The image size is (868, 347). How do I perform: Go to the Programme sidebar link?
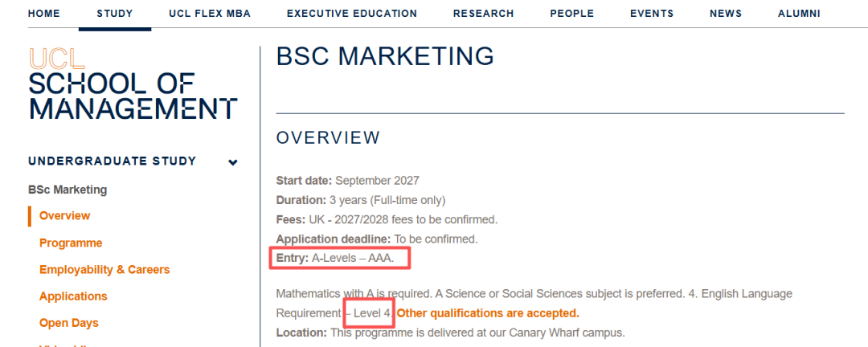(71, 243)
